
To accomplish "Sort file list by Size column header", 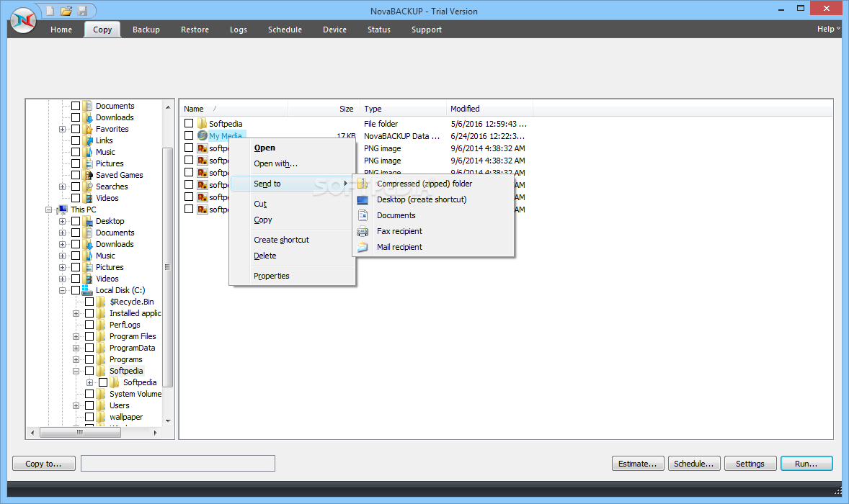I will 323,109.
